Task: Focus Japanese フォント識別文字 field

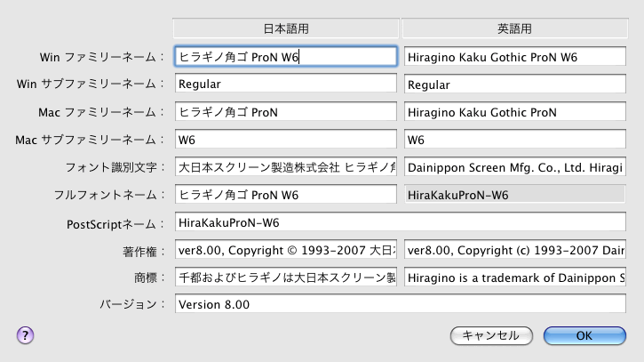Action: click(286, 167)
